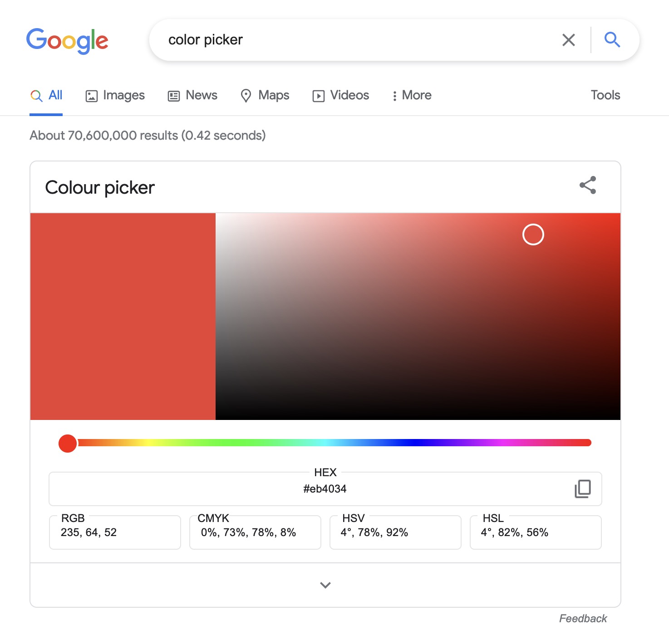The width and height of the screenshot is (669, 644).
Task: Select the Videos search icon
Action: [318, 96]
